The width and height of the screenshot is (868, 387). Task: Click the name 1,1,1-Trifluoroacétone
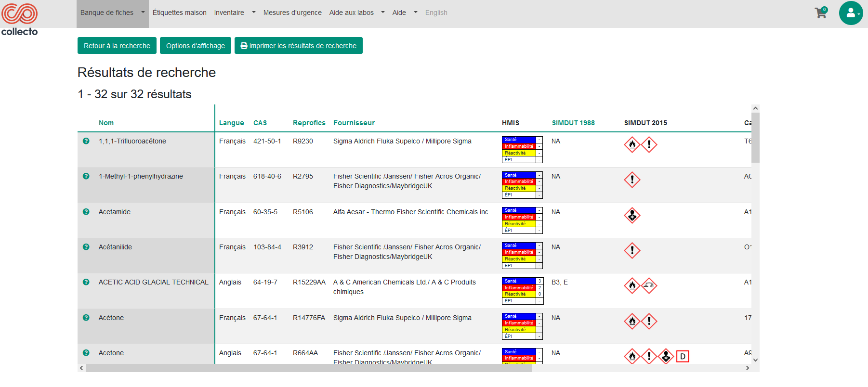pos(132,141)
